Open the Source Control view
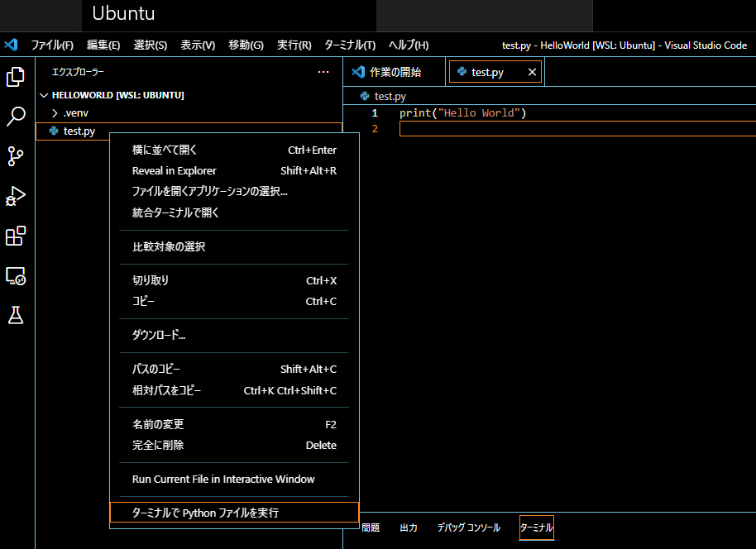Viewport: 756px width, 549px height. [16, 156]
